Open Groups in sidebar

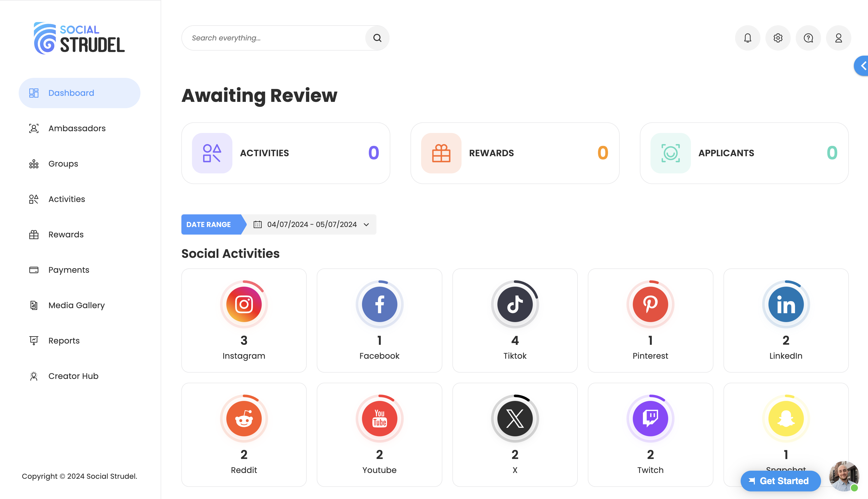click(79, 164)
